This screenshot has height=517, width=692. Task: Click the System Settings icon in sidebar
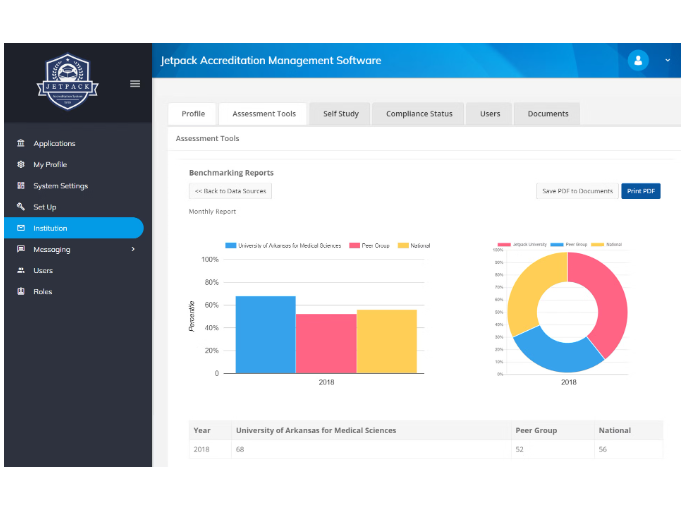pos(21,186)
